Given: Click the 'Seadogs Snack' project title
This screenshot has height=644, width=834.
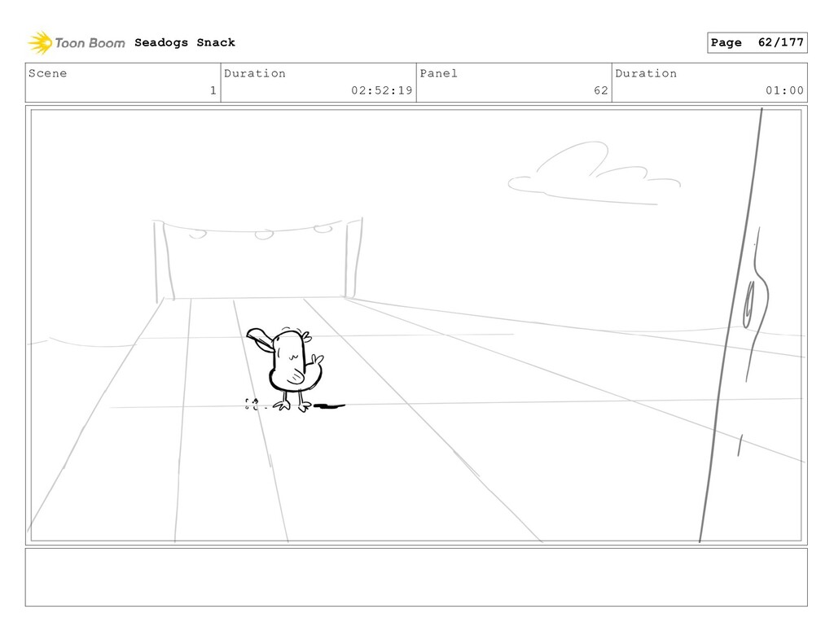Looking at the screenshot, I should click(x=185, y=42).
